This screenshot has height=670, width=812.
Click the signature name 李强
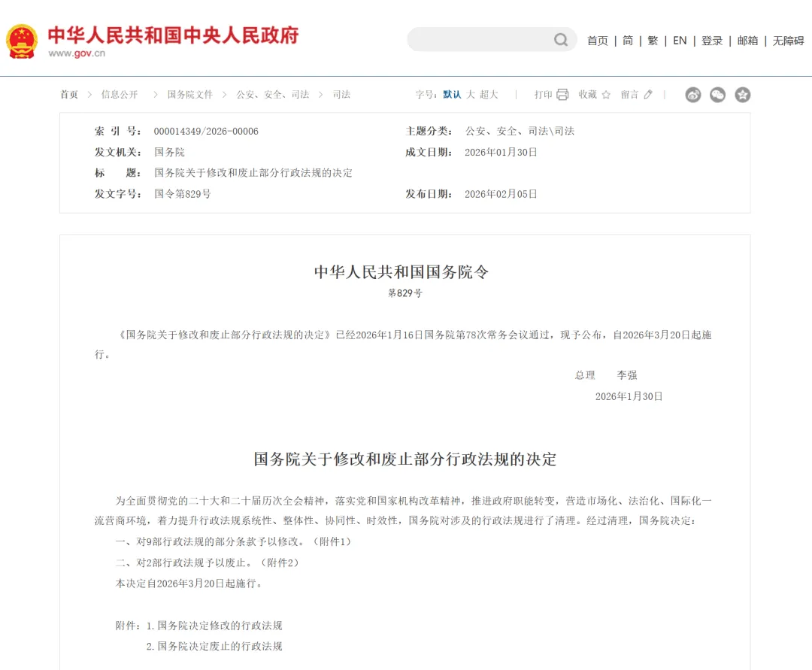[x=626, y=375]
